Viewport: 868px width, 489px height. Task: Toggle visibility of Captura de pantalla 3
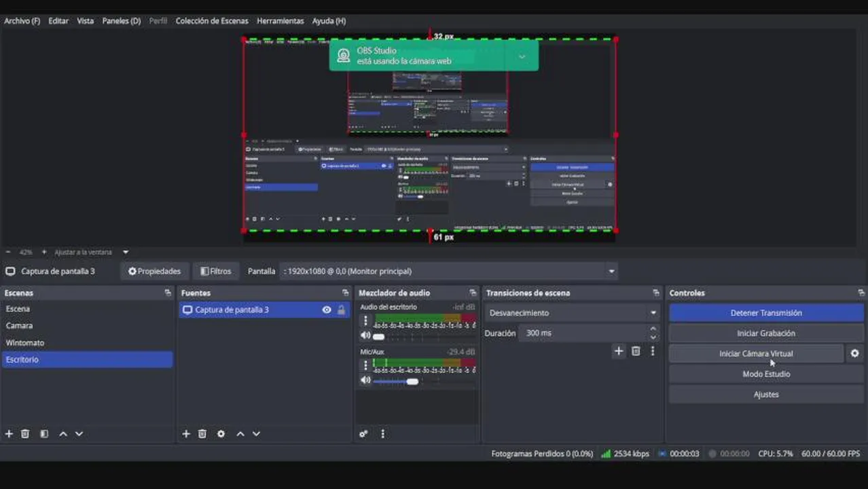pyautogui.click(x=327, y=310)
